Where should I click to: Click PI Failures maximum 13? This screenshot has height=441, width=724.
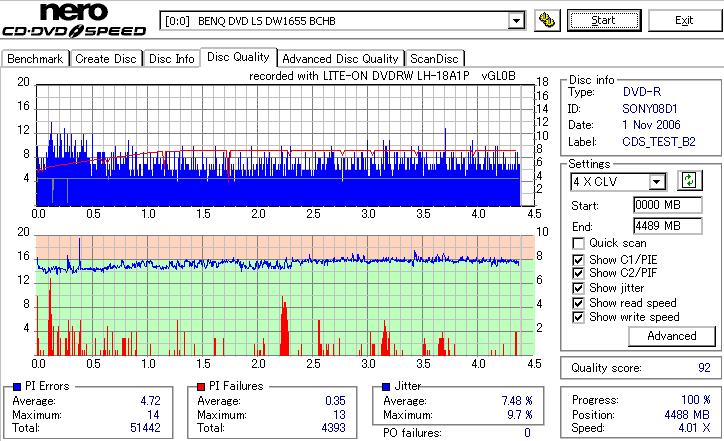339,415
